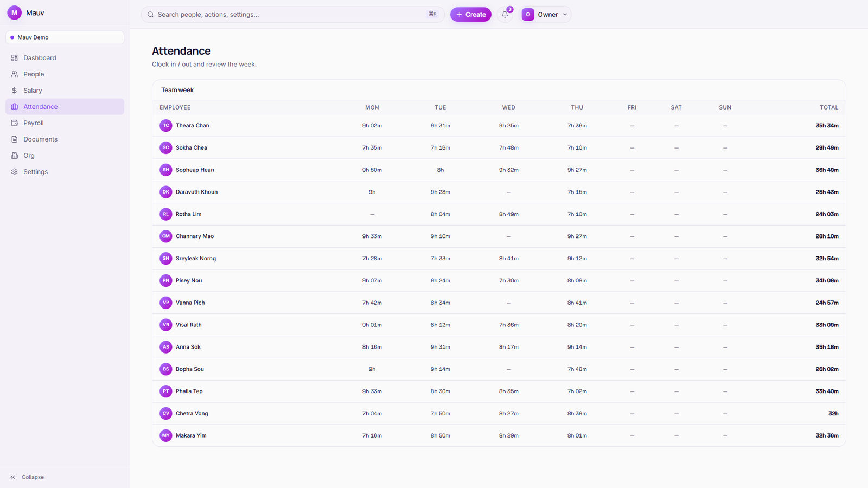
Task: Click the Settings gear icon
Action: 15,172
